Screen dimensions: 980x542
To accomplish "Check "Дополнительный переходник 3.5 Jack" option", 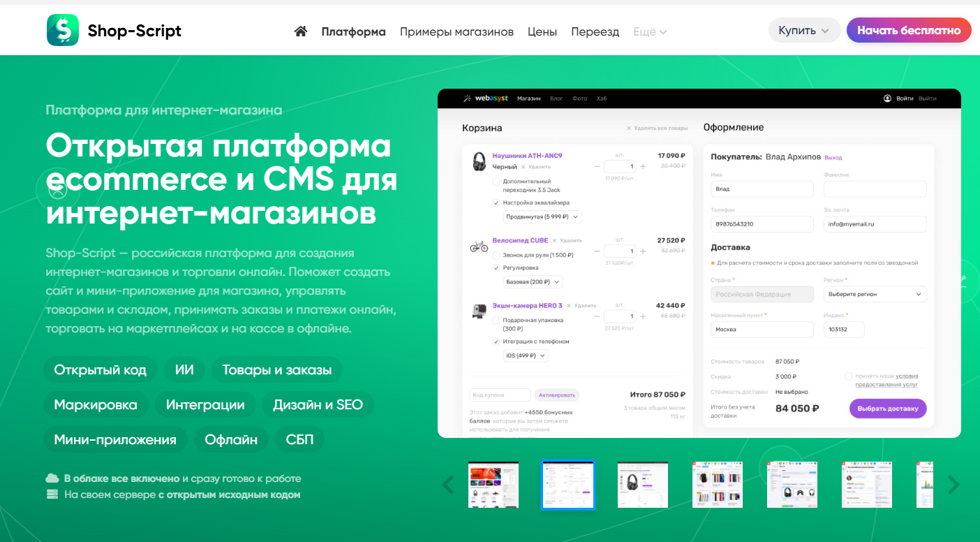I will pyautogui.click(x=496, y=182).
